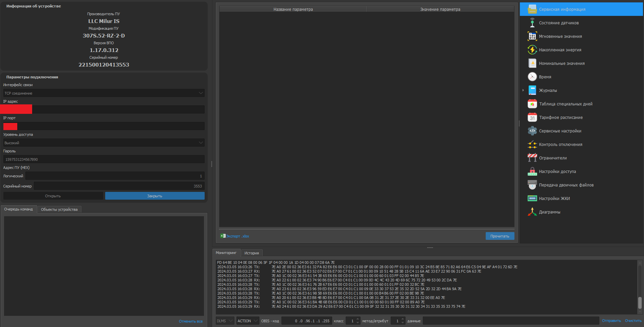644x327 pixels.
Task: Open the Тарифное расписание calendar icon
Action: tap(532, 118)
